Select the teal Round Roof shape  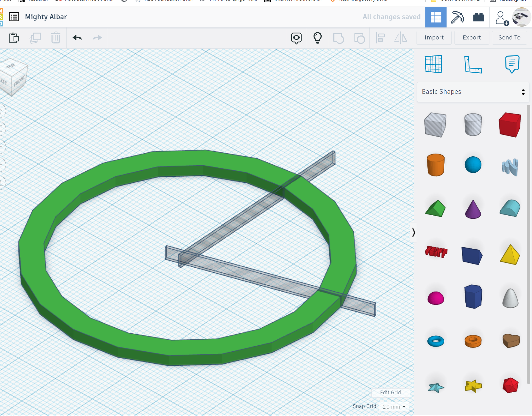(x=510, y=208)
